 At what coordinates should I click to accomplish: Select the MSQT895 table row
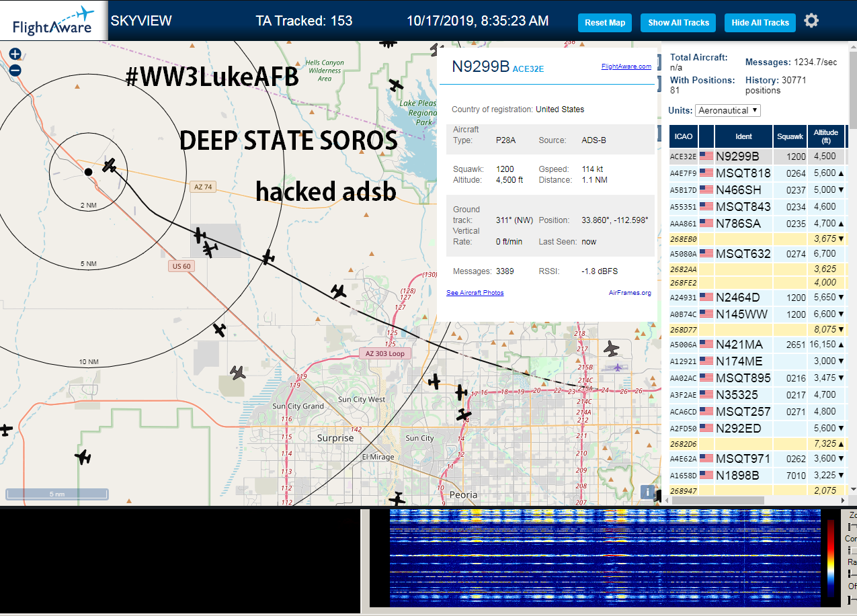(758, 378)
